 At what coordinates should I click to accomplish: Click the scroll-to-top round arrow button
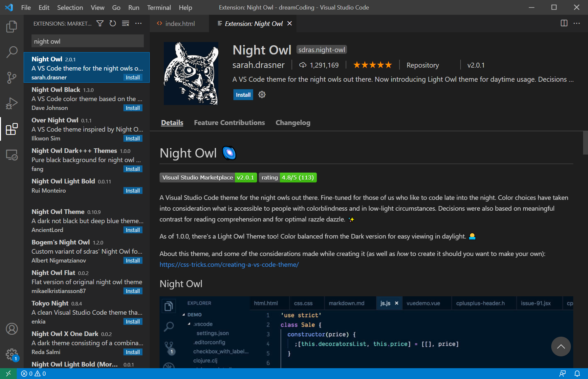[561, 347]
